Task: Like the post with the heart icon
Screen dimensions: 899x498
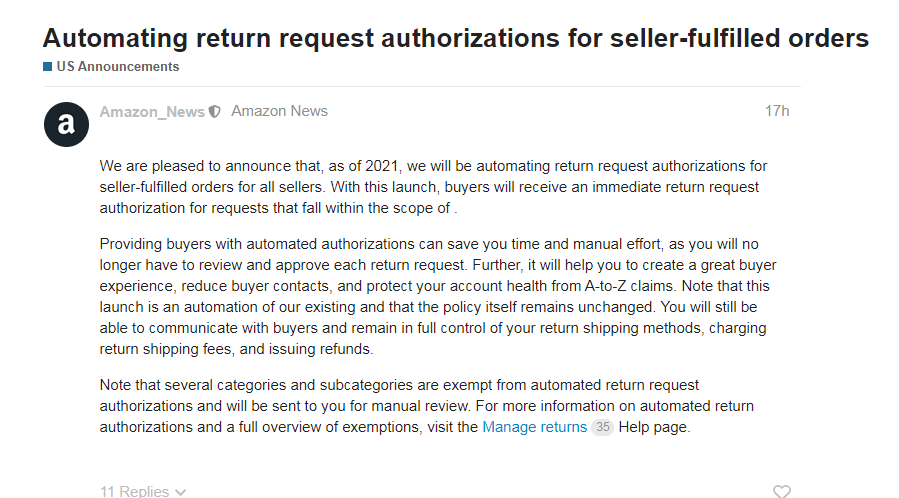Action: [x=782, y=491]
